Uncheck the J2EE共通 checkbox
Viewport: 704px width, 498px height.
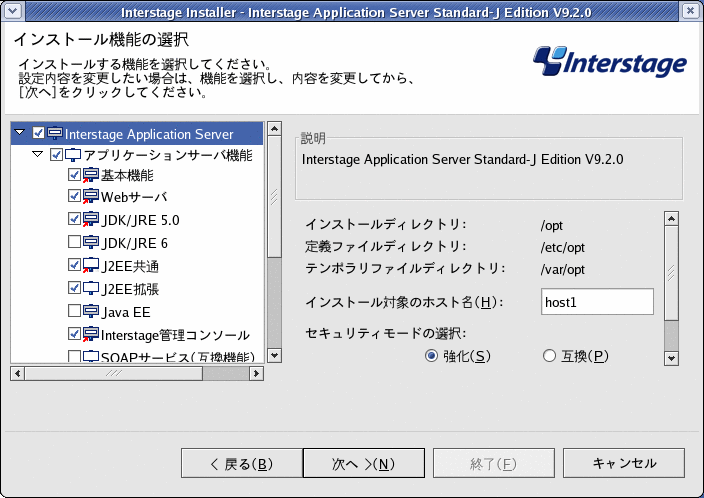click(74, 264)
